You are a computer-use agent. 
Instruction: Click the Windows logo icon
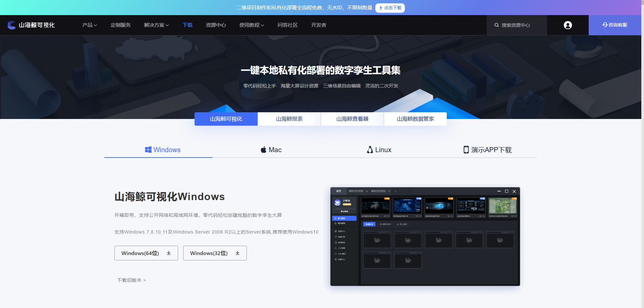point(148,150)
